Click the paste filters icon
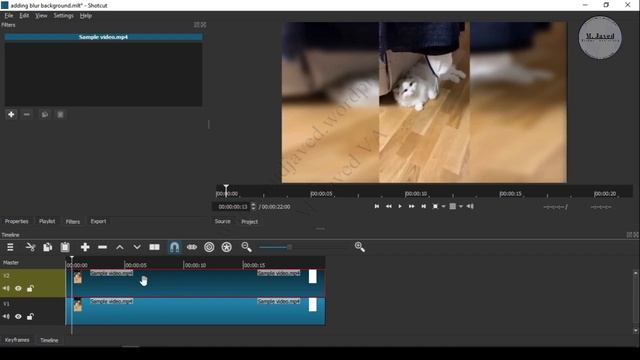The height and width of the screenshot is (360, 640). pos(60,115)
